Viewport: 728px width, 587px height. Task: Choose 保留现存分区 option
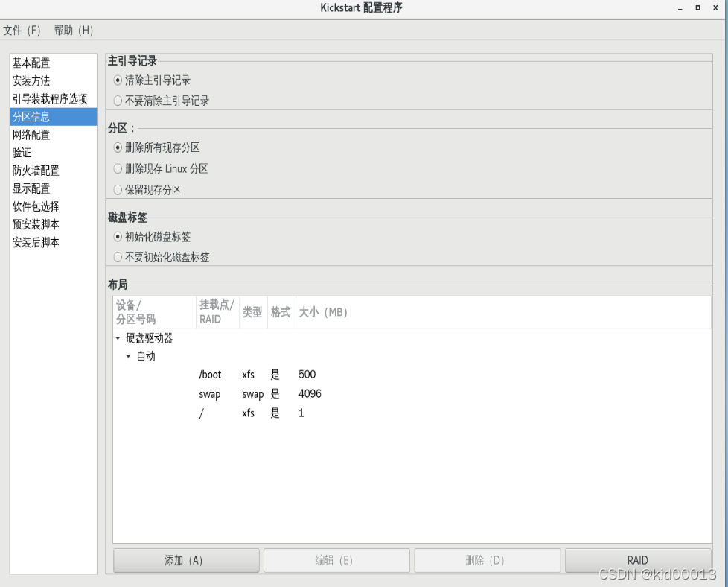coord(118,190)
